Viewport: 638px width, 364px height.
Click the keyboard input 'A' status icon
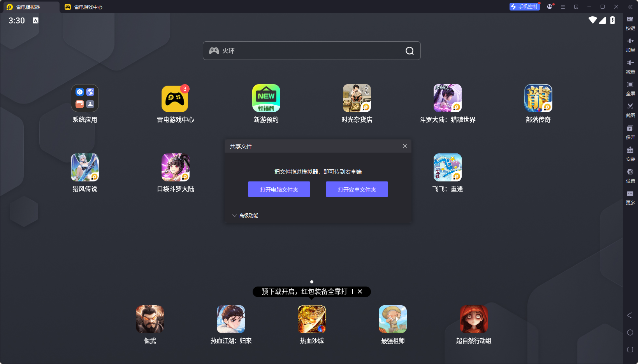tap(35, 21)
